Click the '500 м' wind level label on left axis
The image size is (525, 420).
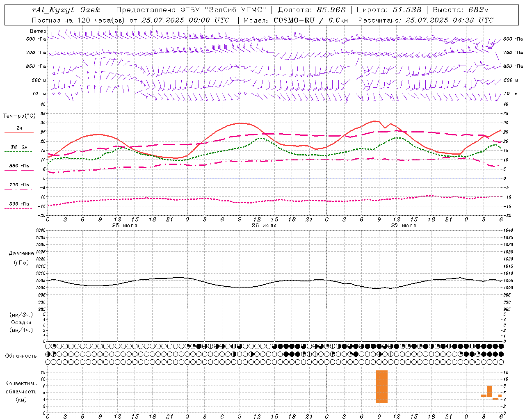[39, 80]
